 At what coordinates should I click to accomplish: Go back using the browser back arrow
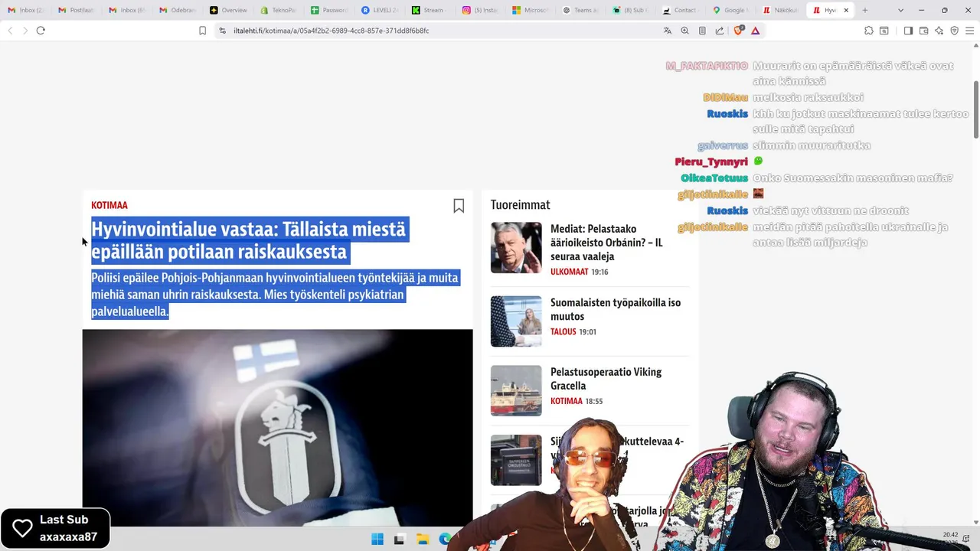(x=10, y=31)
